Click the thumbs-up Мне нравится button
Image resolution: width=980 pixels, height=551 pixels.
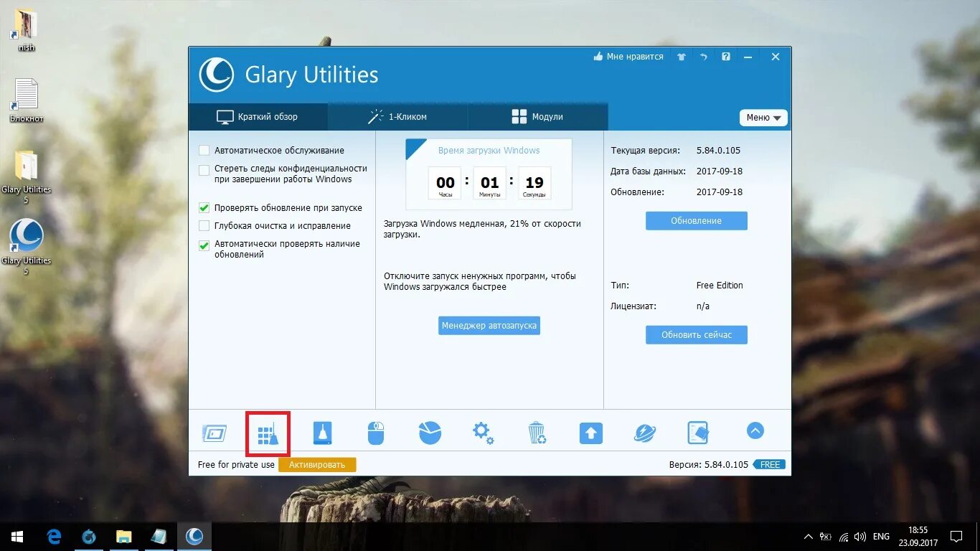(628, 57)
